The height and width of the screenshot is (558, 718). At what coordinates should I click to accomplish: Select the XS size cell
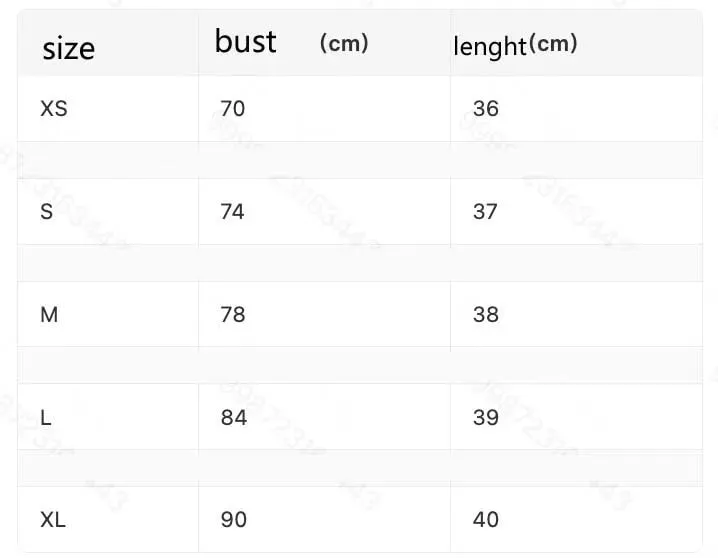54,108
